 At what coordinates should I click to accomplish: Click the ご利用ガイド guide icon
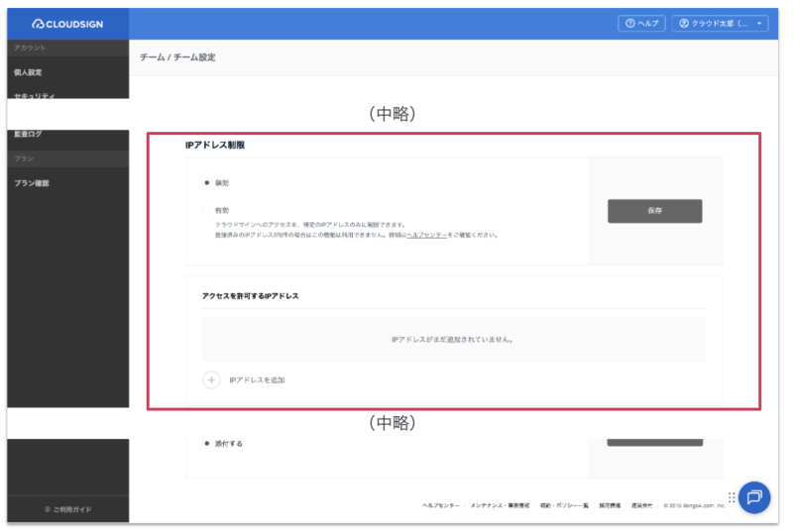click(x=47, y=509)
